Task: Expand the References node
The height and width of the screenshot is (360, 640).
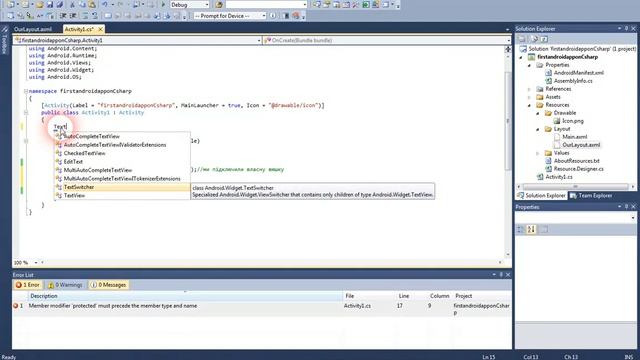Action: [x=529, y=89]
